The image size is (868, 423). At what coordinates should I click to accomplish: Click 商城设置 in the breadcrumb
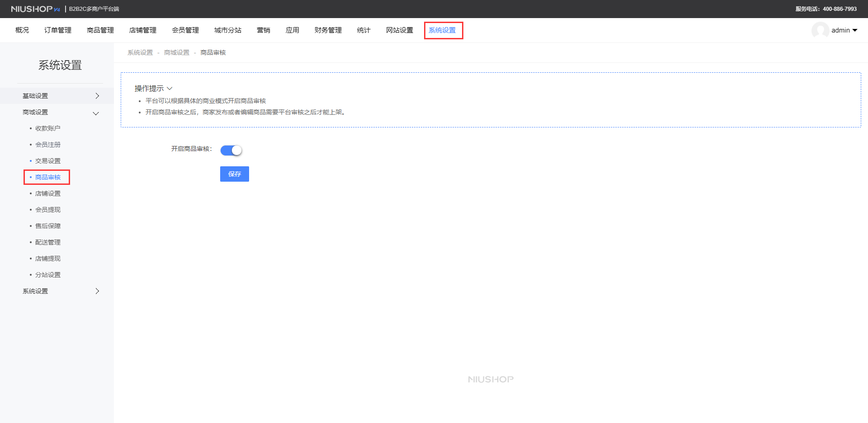tap(177, 52)
